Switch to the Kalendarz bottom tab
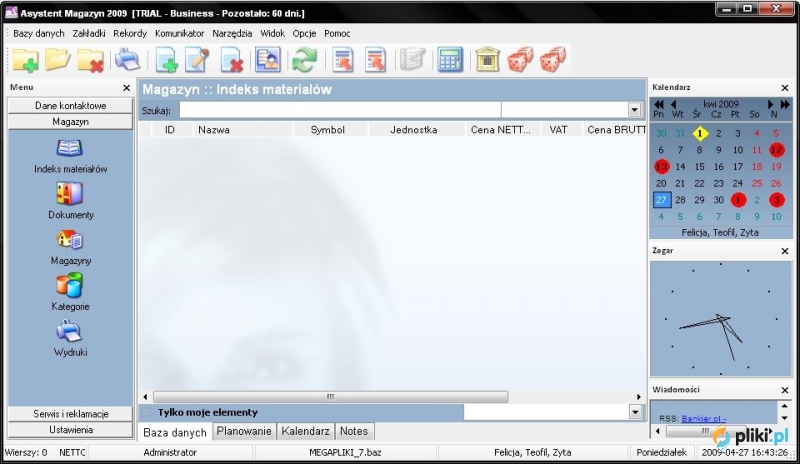 (x=305, y=431)
